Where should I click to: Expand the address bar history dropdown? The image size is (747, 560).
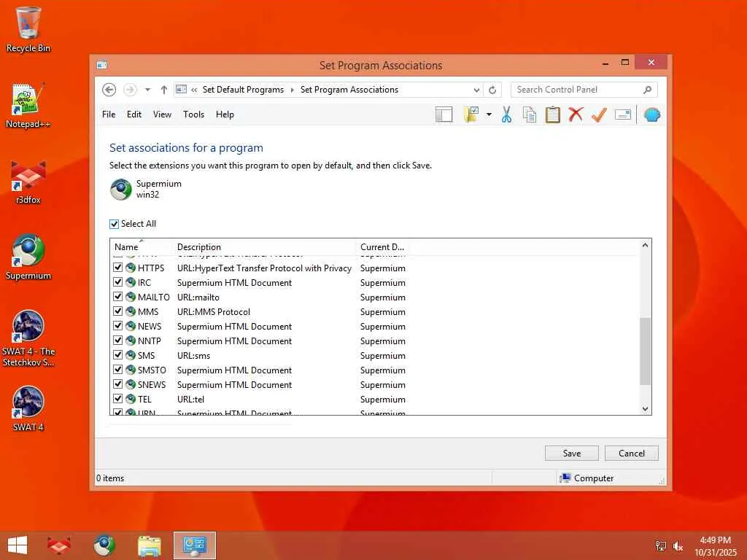[x=476, y=90]
